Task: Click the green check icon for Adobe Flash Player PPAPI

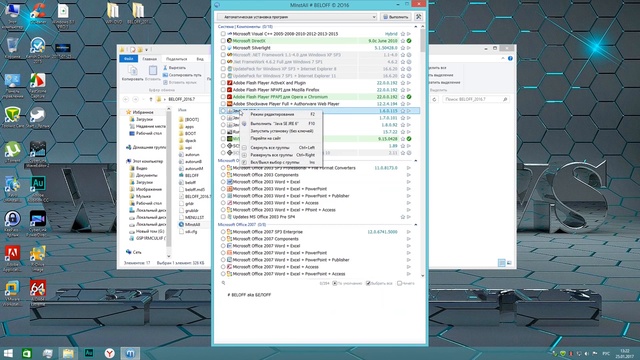Action: click(409, 97)
